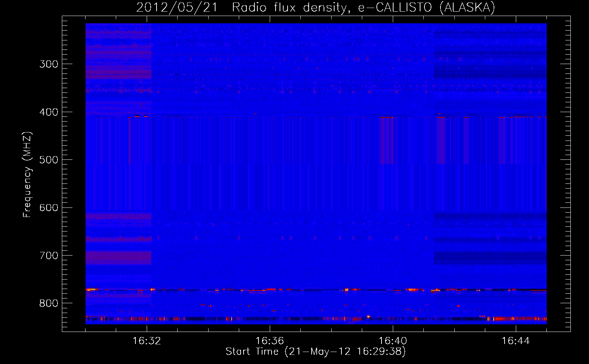This screenshot has height=364, width=589.
Task: Click the 16:36 time tick label
Action: point(270,341)
